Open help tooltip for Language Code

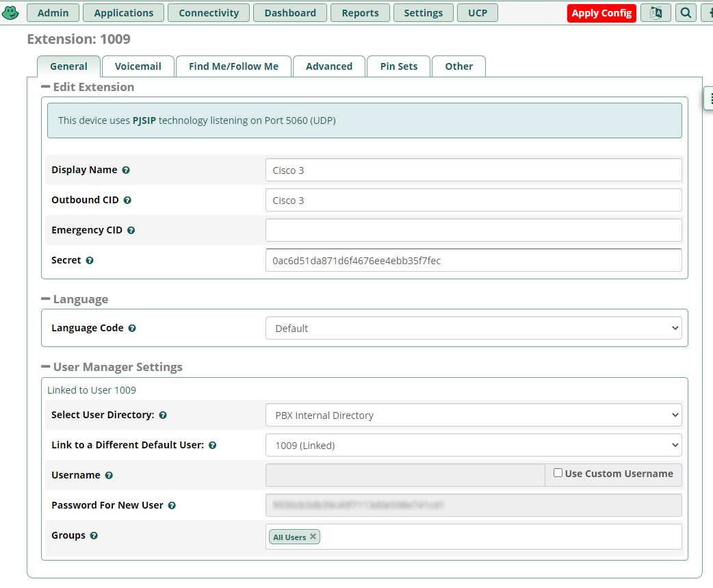click(x=132, y=329)
